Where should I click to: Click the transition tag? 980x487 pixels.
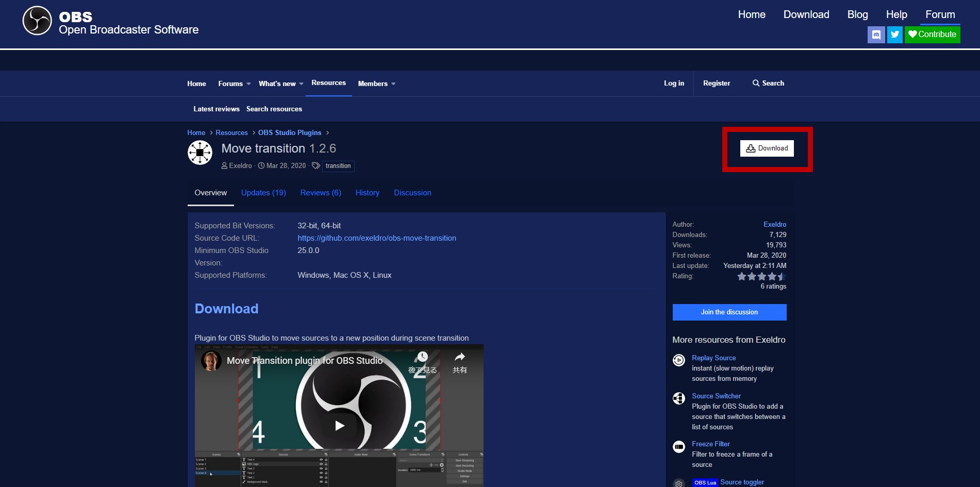[338, 166]
